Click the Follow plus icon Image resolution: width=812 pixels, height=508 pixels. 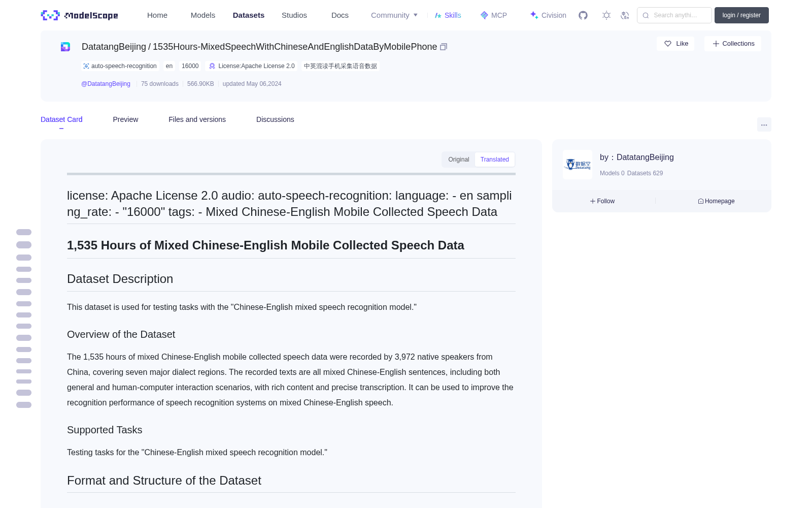coord(593,201)
